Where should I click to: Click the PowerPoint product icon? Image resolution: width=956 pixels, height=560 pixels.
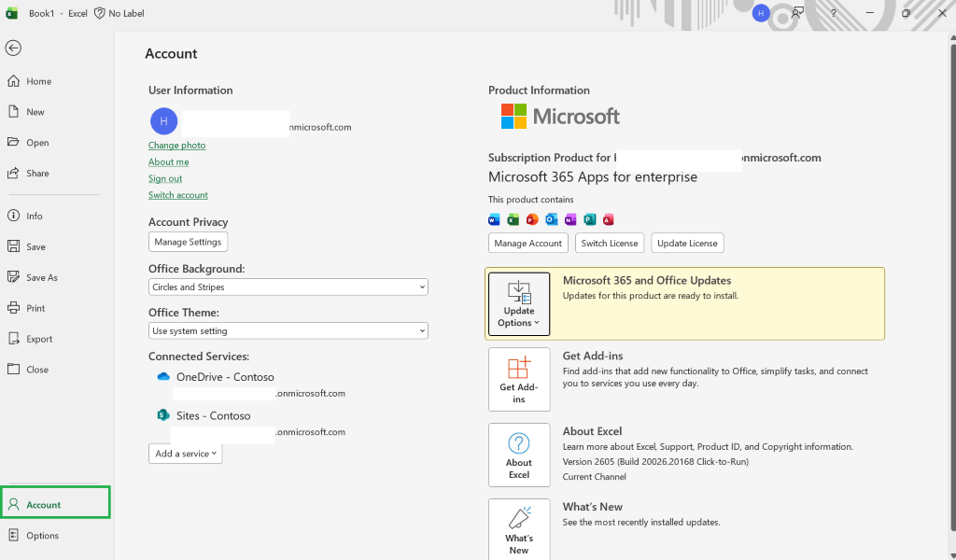[532, 219]
